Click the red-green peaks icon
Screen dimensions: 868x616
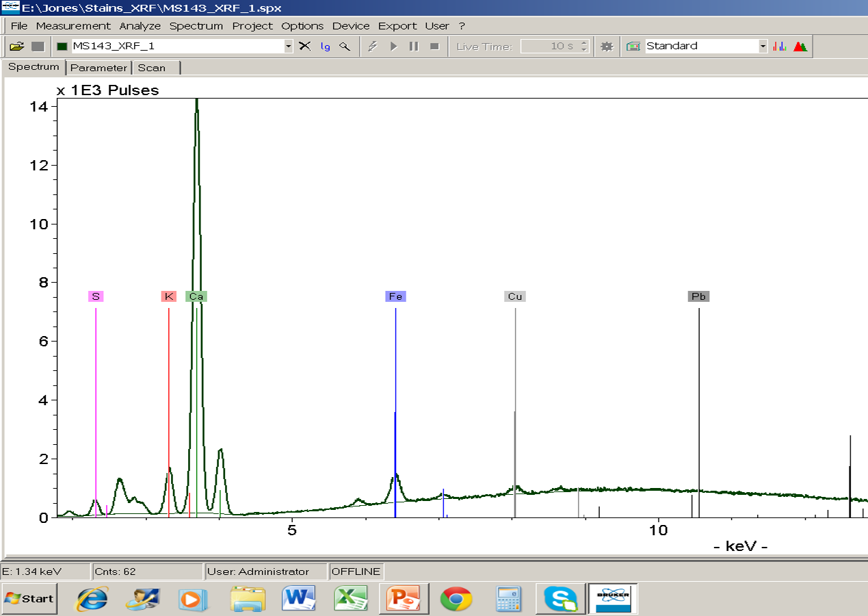tap(800, 47)
